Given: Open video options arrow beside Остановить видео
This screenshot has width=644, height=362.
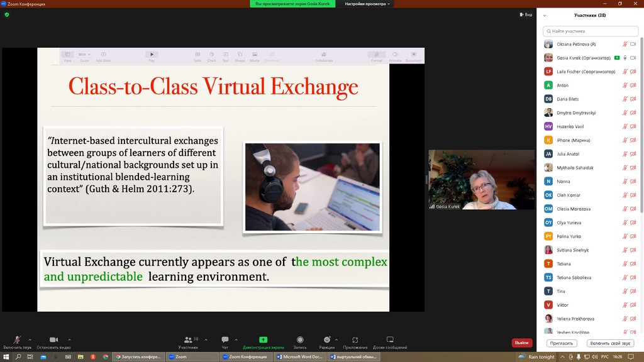Looking at the screenshot, I should tap(69, 340).
